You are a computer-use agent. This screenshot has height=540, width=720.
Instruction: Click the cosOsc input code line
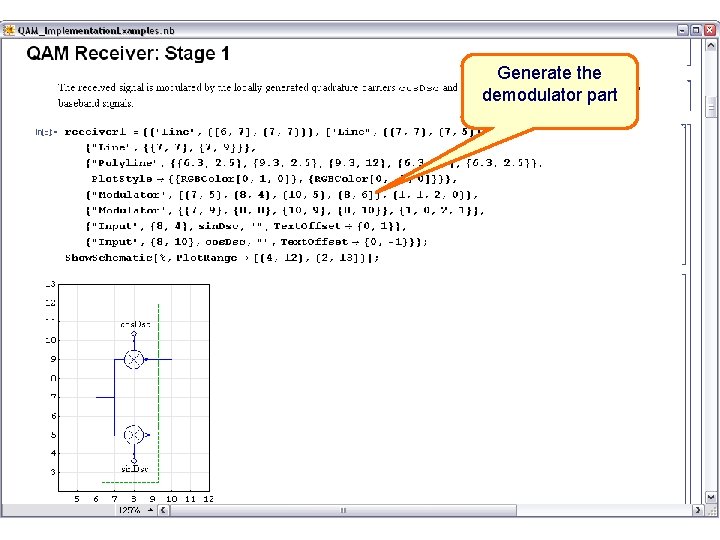(257, 242)
